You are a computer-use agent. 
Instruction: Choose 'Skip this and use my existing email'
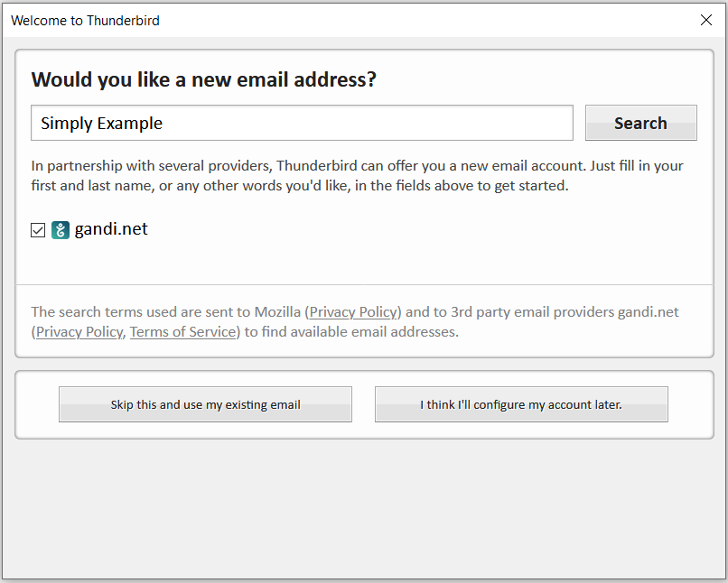click(x=205, y=405)
